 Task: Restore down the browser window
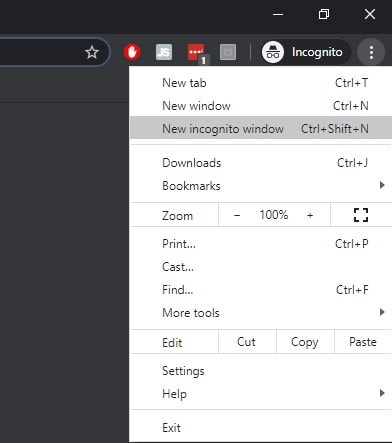pyautogui.click(x=324, y=14)
